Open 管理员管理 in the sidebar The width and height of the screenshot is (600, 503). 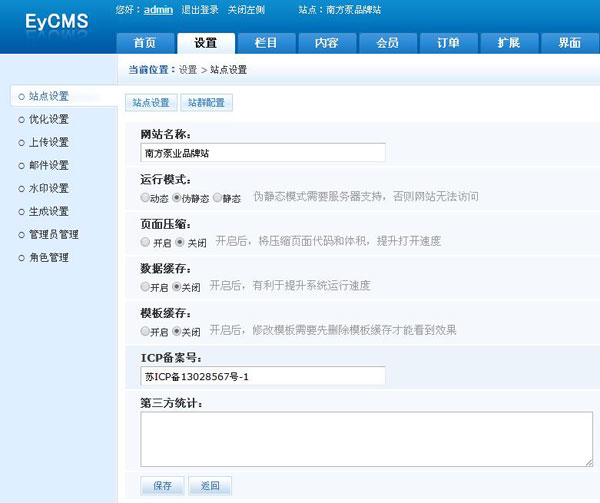[x=54, y=234]
